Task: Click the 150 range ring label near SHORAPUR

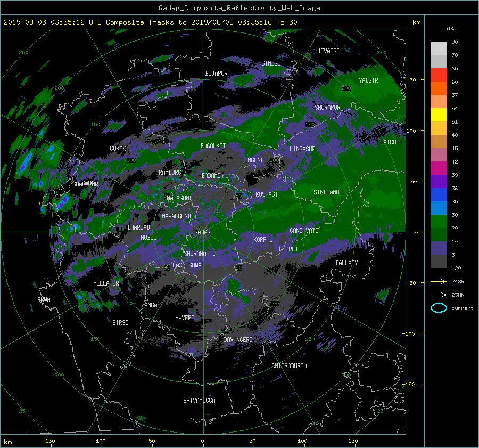Action: [310, 125]
